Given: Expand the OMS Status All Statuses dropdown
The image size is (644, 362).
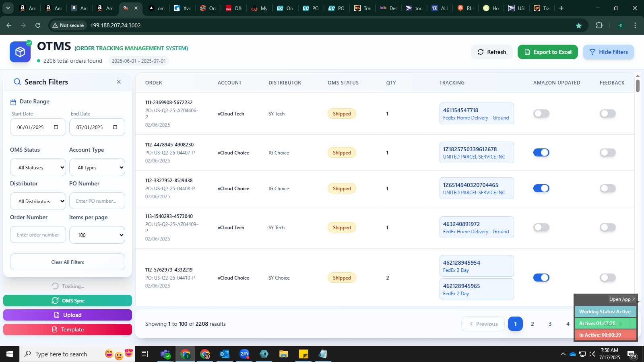Looking at the screenshot, I should pos(38,167).
